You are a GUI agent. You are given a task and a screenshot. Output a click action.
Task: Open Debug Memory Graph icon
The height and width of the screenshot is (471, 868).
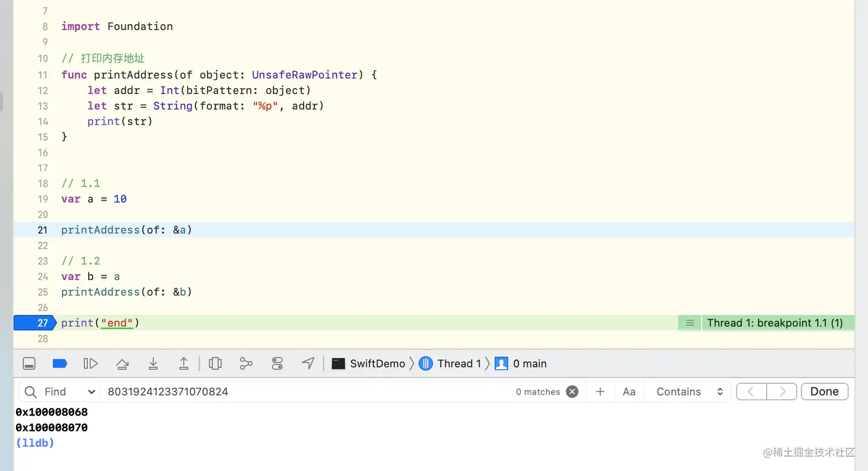(x=246, y=364)
